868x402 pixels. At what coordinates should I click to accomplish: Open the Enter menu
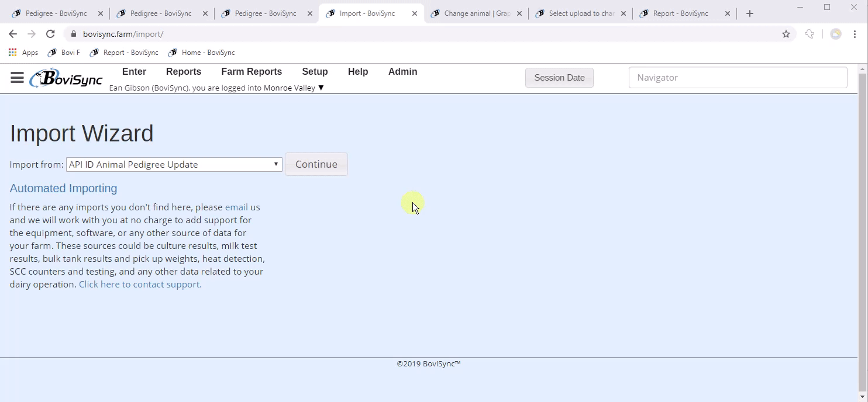(134, 71)
